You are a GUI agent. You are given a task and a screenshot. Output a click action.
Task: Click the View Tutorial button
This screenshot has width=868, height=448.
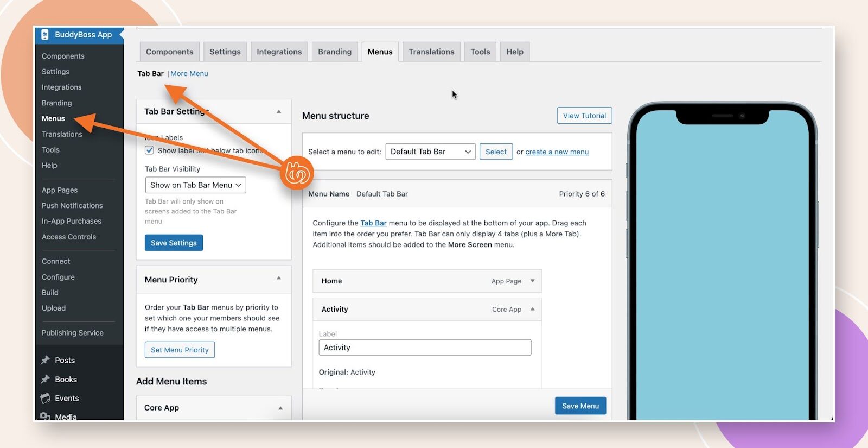tap(584, 116)
